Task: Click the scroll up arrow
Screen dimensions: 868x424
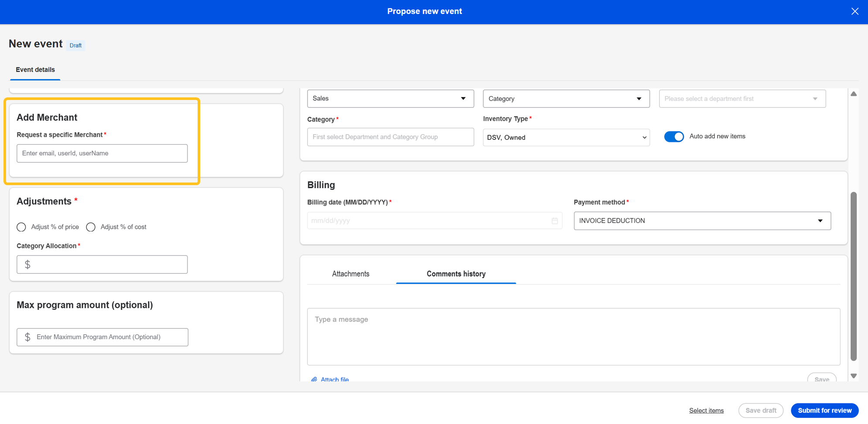Action: [x=854, y=94]
